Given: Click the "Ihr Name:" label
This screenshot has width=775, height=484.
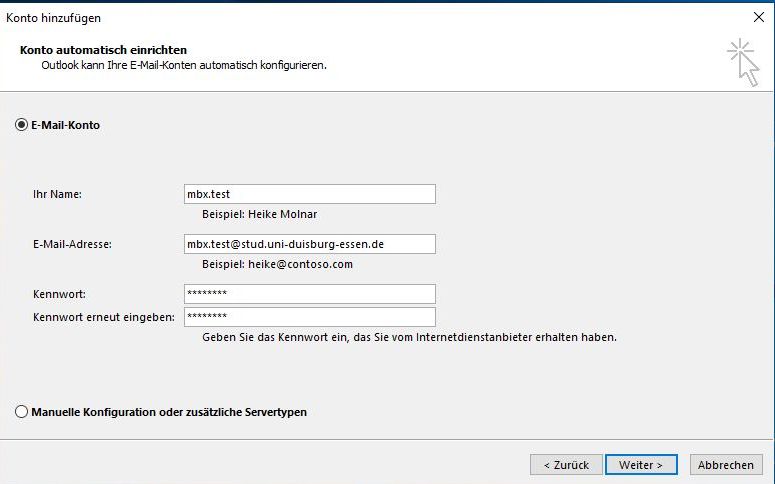Looking at the screenshot, I should 57,194.
